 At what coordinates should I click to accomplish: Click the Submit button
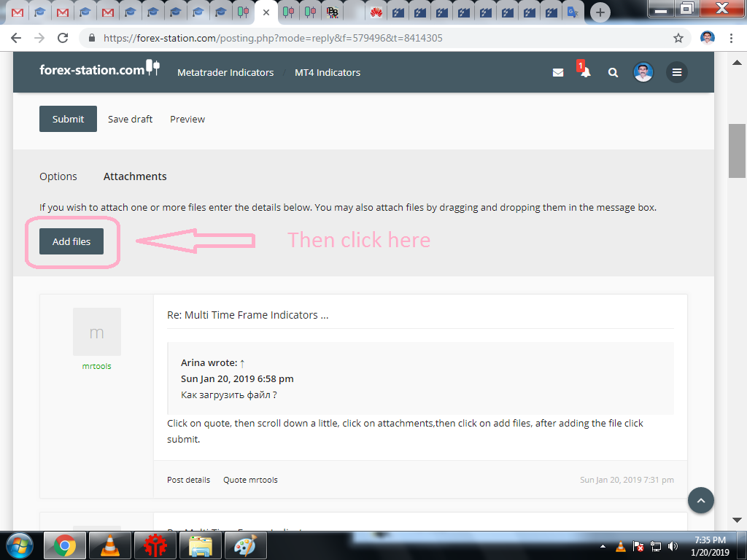[x=68, y=119]
